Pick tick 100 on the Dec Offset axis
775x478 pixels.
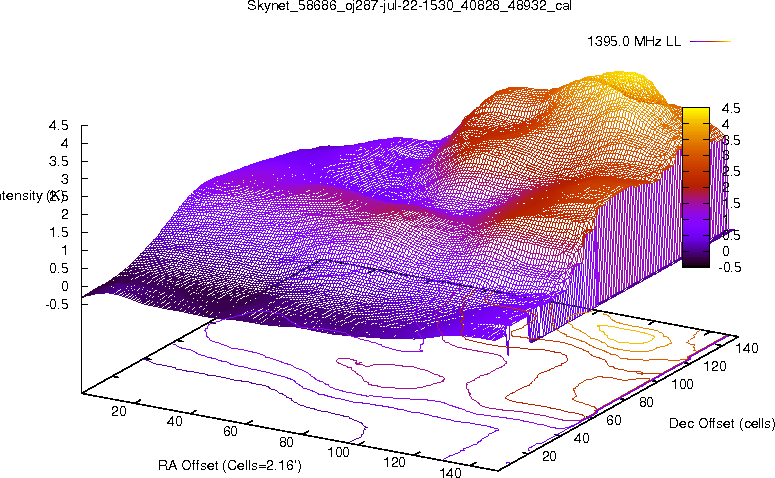pos(682,384)
